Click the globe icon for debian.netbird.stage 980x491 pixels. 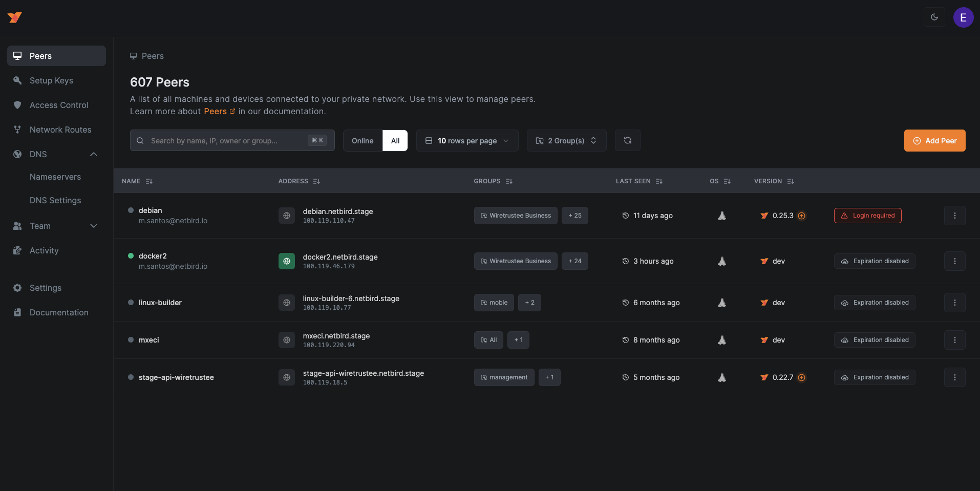click(287, 216)
